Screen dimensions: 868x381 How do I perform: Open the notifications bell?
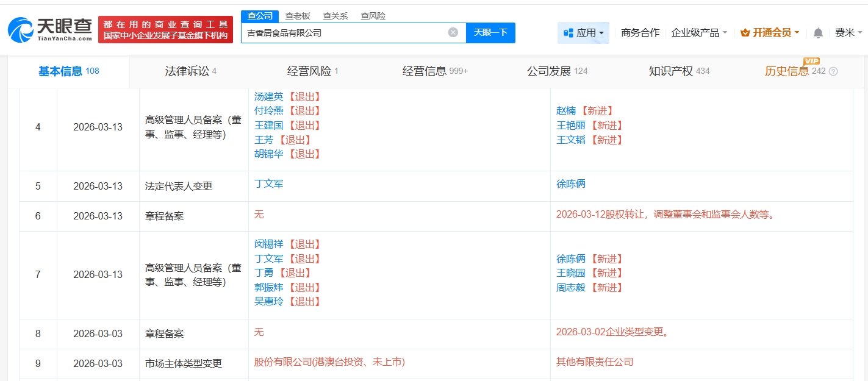(x=818, y=33)
